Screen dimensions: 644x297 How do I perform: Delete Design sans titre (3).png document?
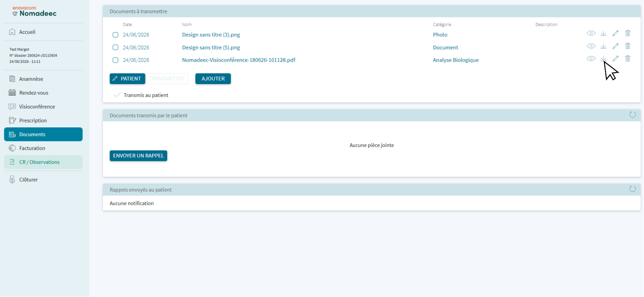628,33
